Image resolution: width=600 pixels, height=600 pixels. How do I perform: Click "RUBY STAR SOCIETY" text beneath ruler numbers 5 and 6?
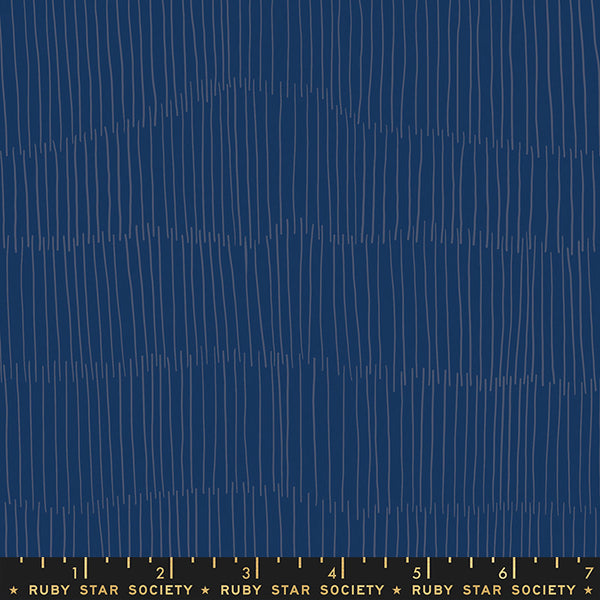click(494, 590)
